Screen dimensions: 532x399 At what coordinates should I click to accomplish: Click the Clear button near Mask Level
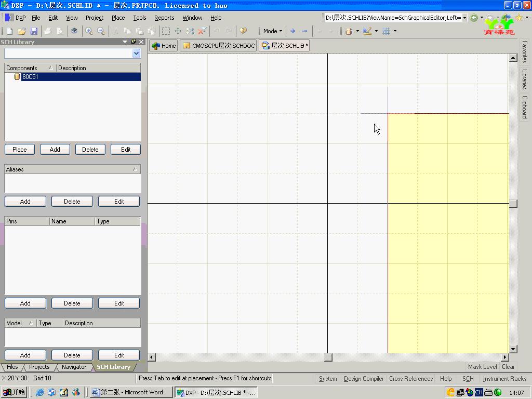tap(508, 367)
